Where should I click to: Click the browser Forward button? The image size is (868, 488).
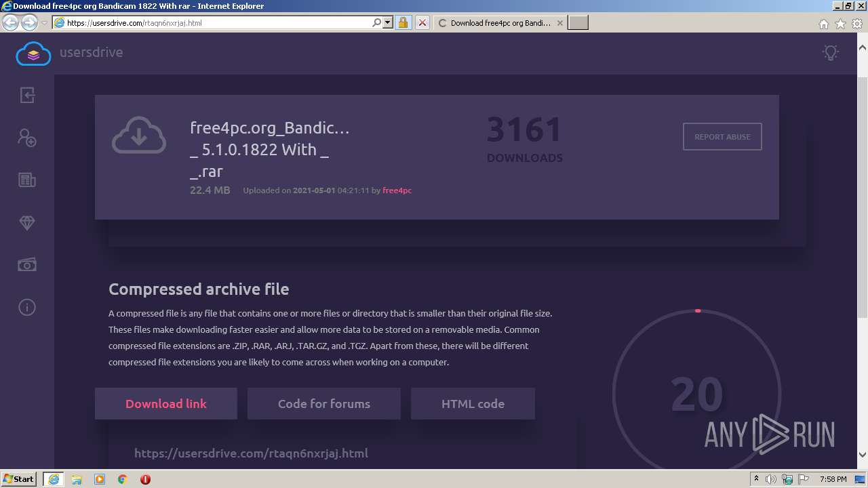point(29,22)
